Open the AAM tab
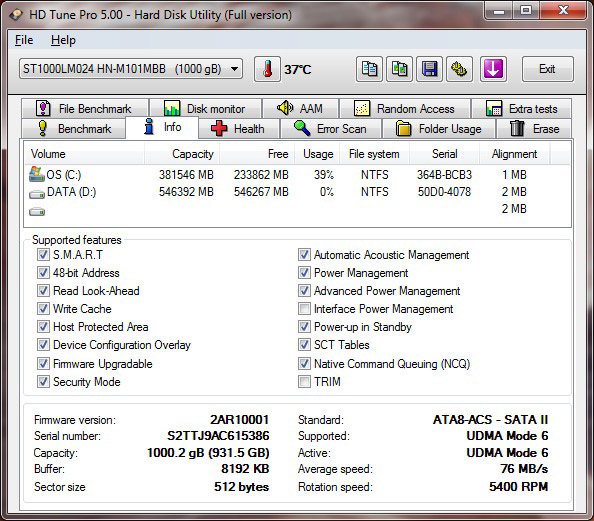The height and width of the screenshot is (521, 594). (300, 108)
